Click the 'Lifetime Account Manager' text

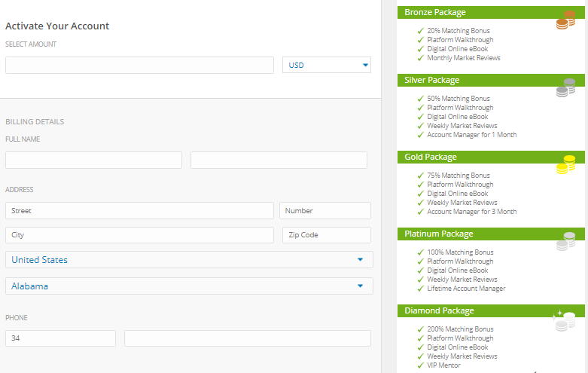click(466, 289)
